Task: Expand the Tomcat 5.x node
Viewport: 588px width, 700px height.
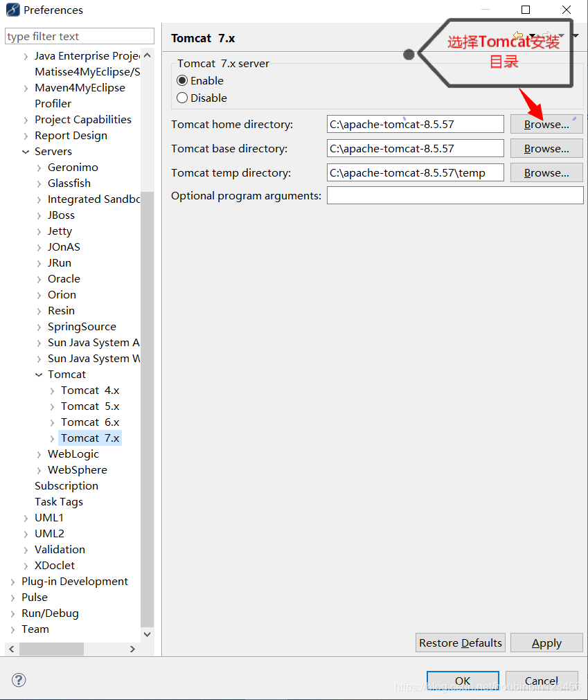Action: 52,406
